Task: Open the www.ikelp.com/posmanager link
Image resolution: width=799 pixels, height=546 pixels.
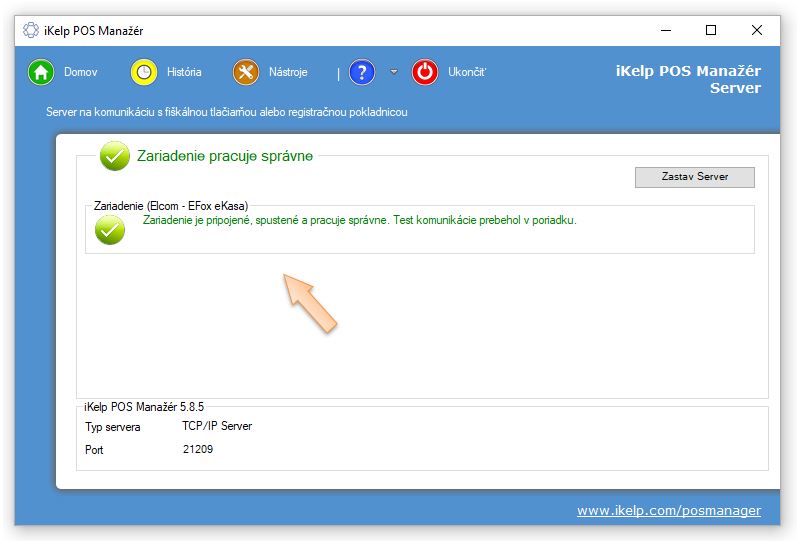Action: (x=668, y=510)
